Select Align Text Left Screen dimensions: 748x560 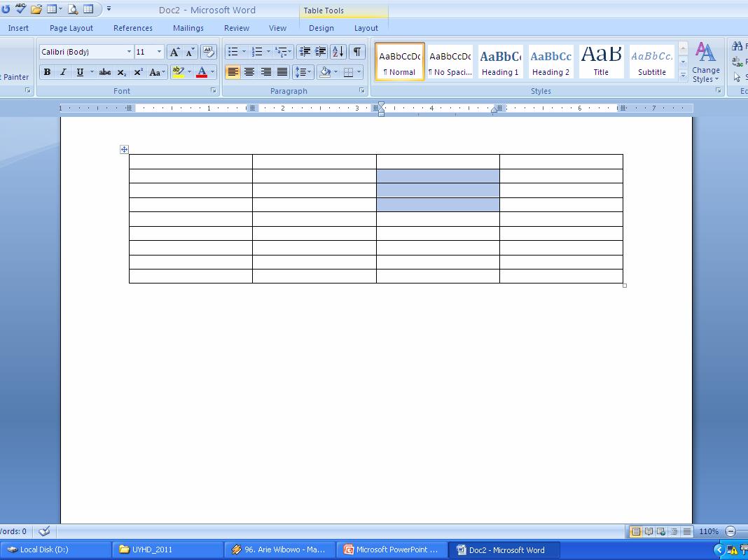[x=233, y=72]
